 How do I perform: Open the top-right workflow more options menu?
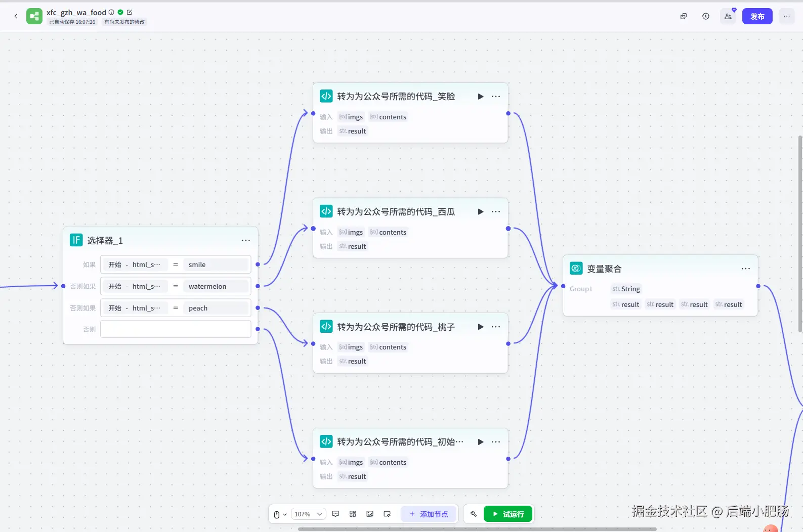coord(787,16)
